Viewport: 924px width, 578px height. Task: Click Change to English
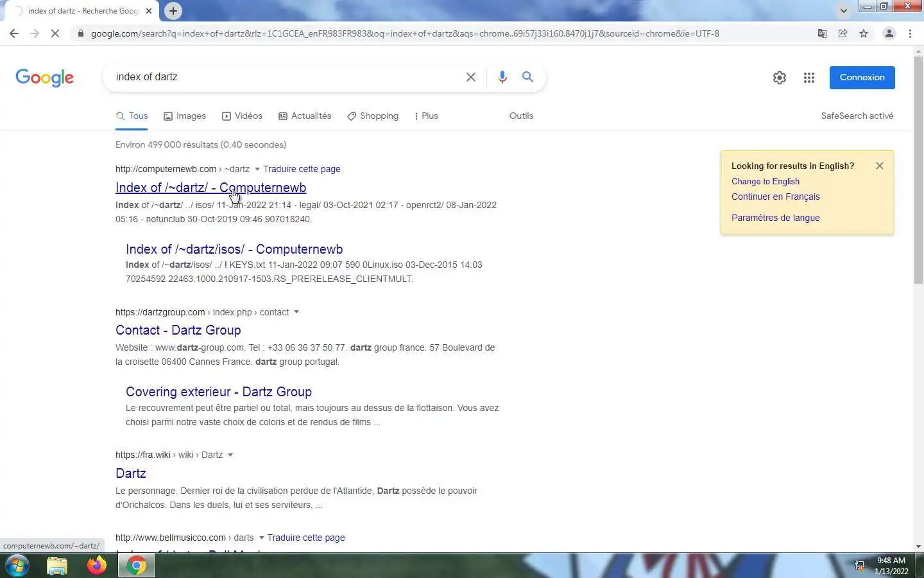coord(766,182)
